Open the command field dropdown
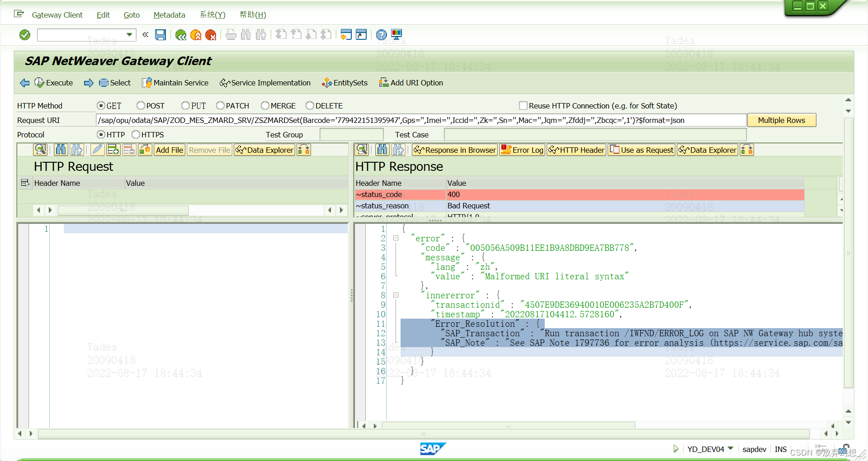This screenshot has height=461, width=868. pos(129,35)
